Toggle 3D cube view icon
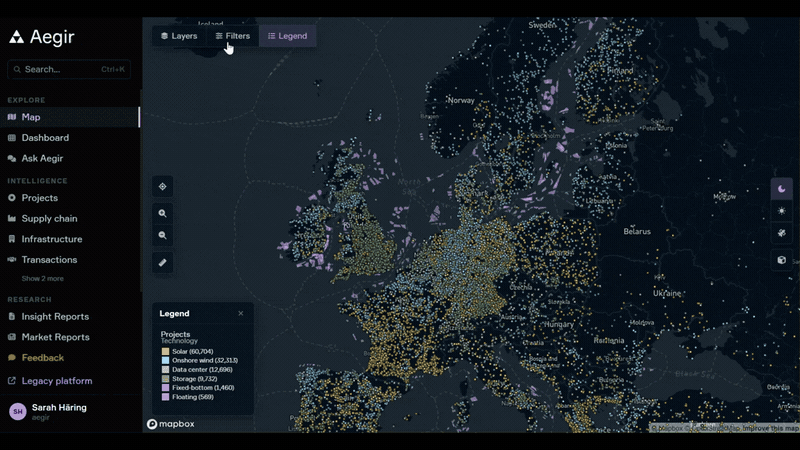The width and height of the screenshot is (800, 450). pos(782,260)
